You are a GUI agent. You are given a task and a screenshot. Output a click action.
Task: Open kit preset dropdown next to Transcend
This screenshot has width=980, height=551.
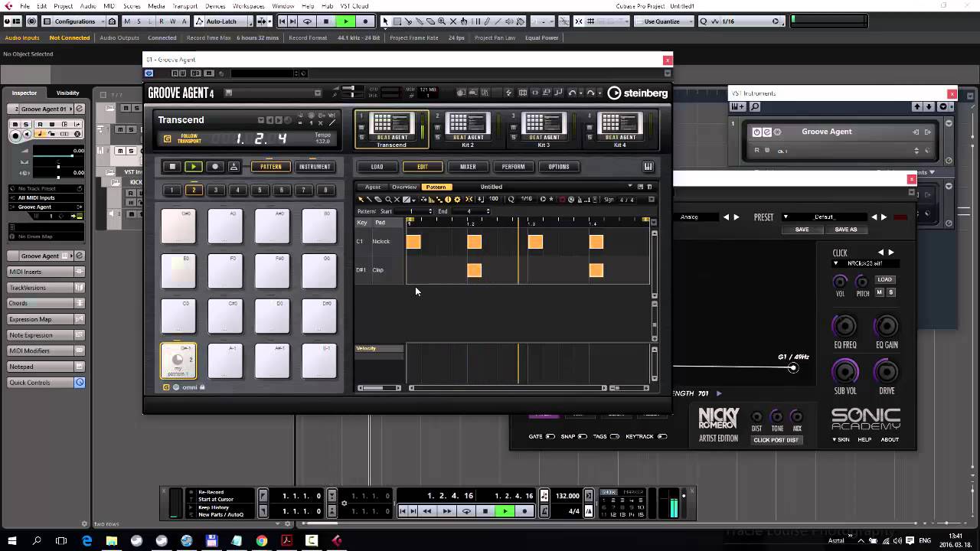click(x=261, y=120)
